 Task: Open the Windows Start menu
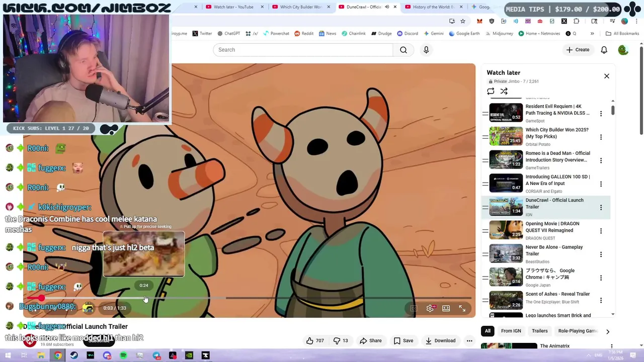click(x=8, y=355)
